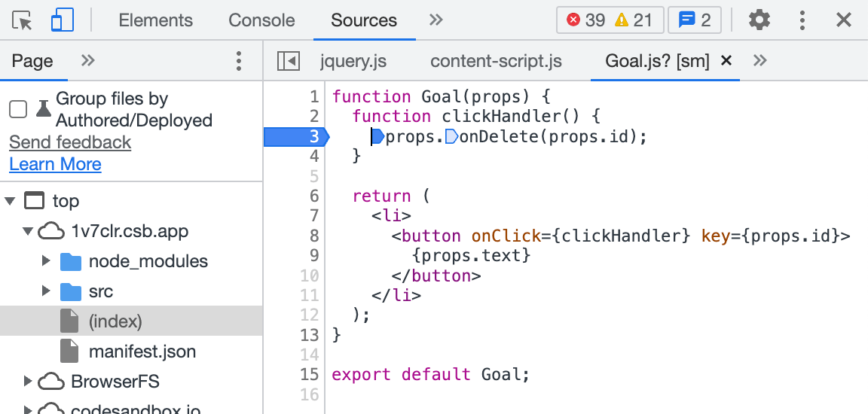Set a breakpoint on line 1
This screenshot has height=414, width=868.
(314, 97)
